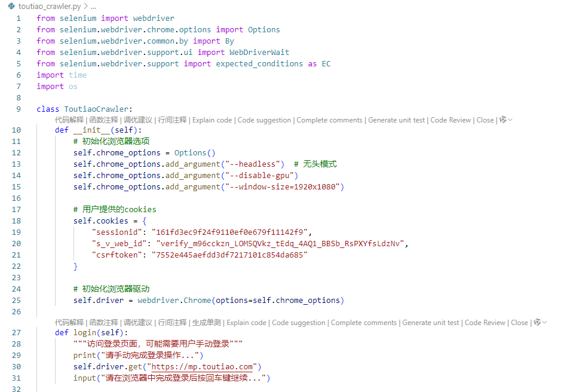Click the comment '# 无头模式'
561x392 pixels.
click(315, 164)
